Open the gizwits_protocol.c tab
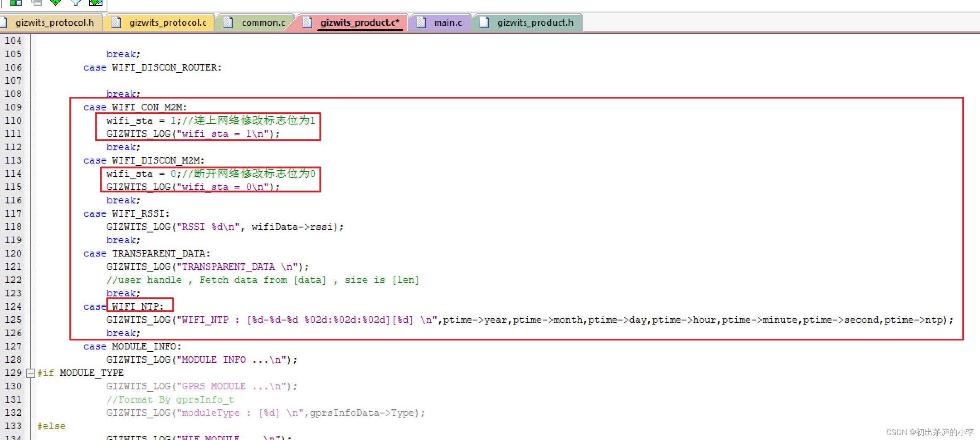The height and width of the screenshot is (440, 980). coord(159,22)
